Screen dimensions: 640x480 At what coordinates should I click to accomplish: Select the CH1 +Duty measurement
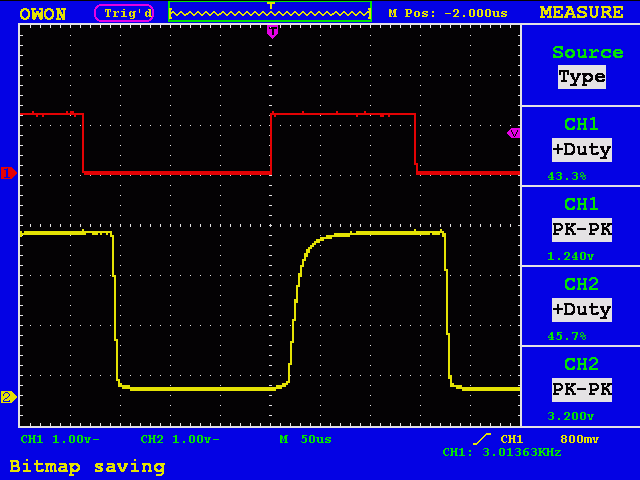(581, 149)
